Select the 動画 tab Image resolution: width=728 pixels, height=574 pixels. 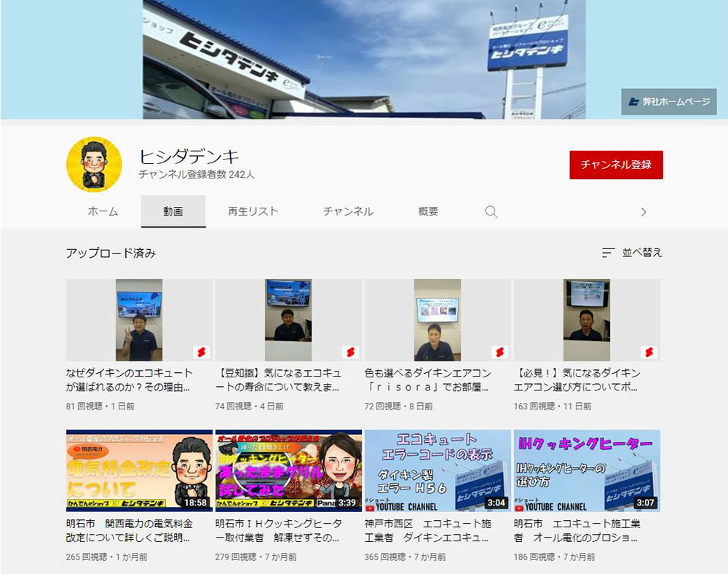point(173,212)
